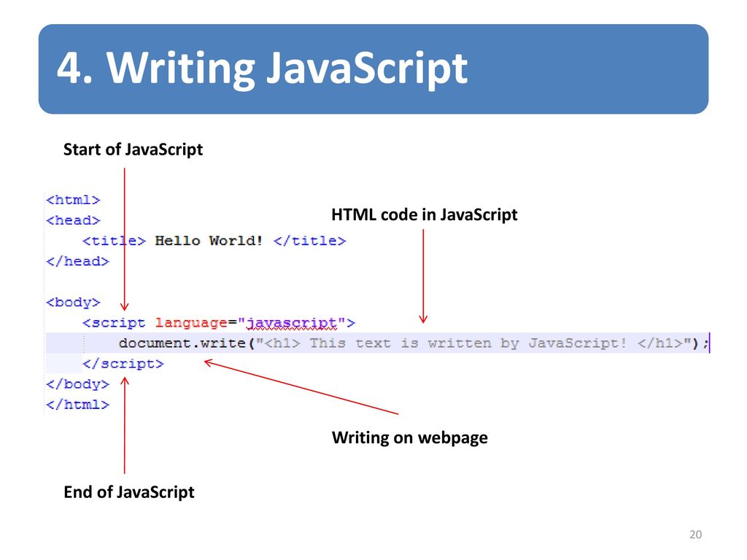Select the 'Start of JavaScript' label

pos(133,149)
